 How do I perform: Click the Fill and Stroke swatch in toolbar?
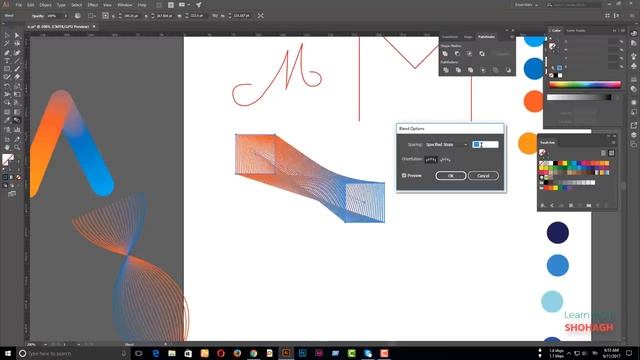(8, 159)
